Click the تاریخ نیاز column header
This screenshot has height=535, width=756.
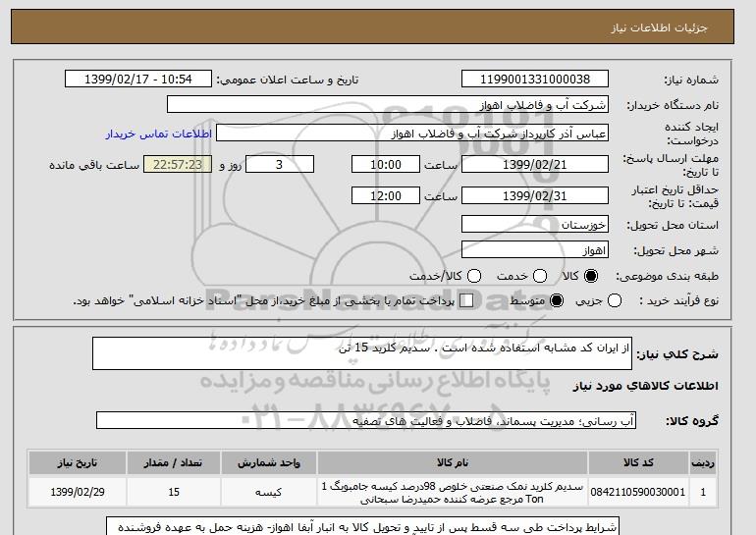pyautogui.click(x=78, y=462)
